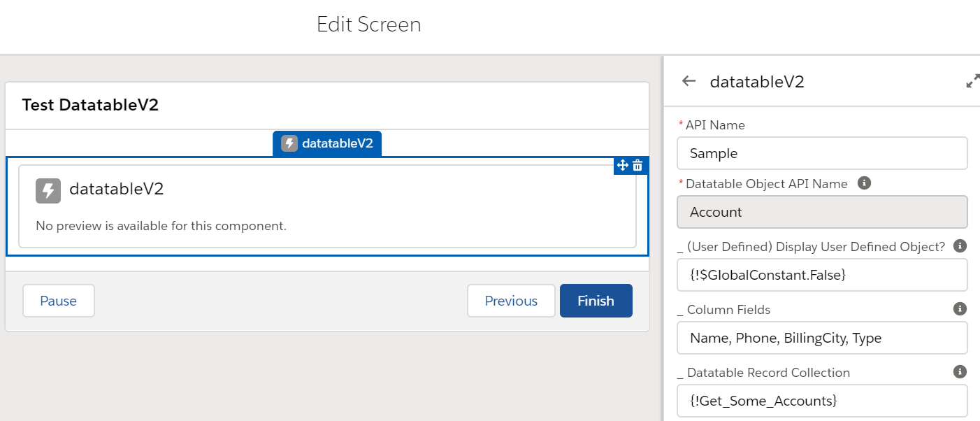The image size is (980, 421).
Task: Click the info icon beside Datatable Object API Name
Action: point(865,183)
